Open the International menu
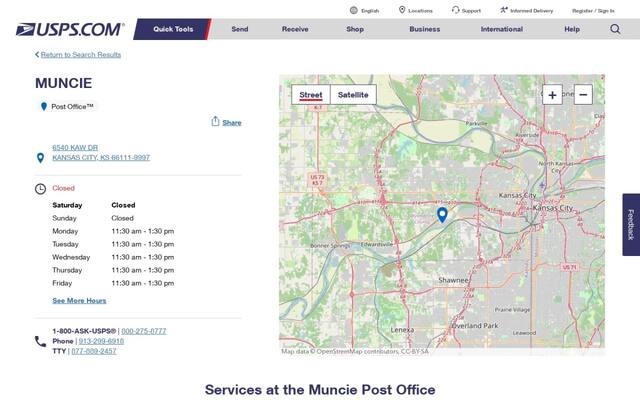 click(502, 29)
